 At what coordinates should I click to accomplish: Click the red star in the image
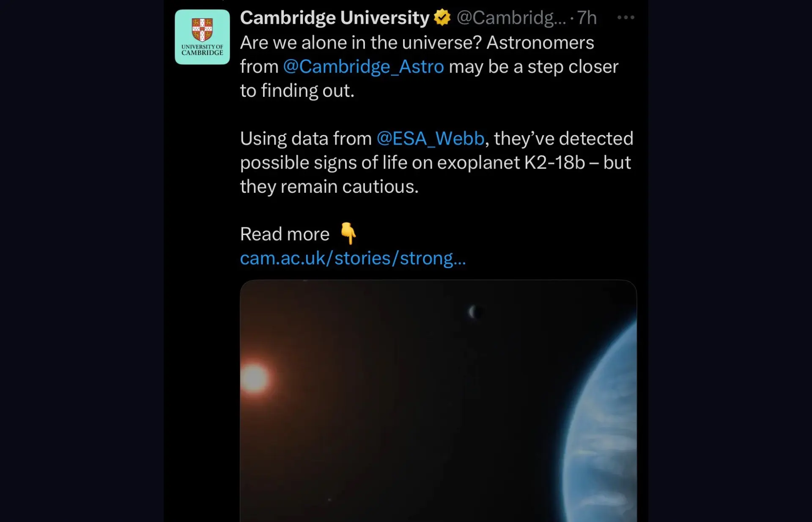pyautogui.click(x=255, y=378)
